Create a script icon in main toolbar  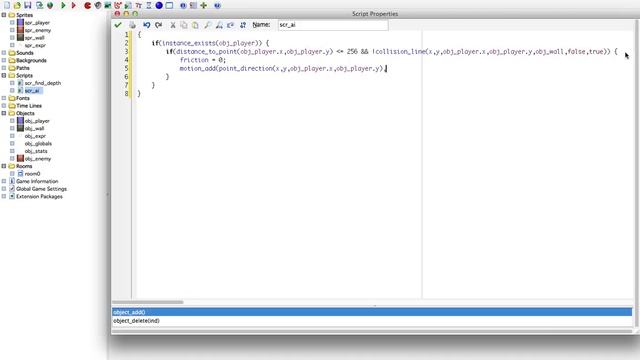pos(128,5)
